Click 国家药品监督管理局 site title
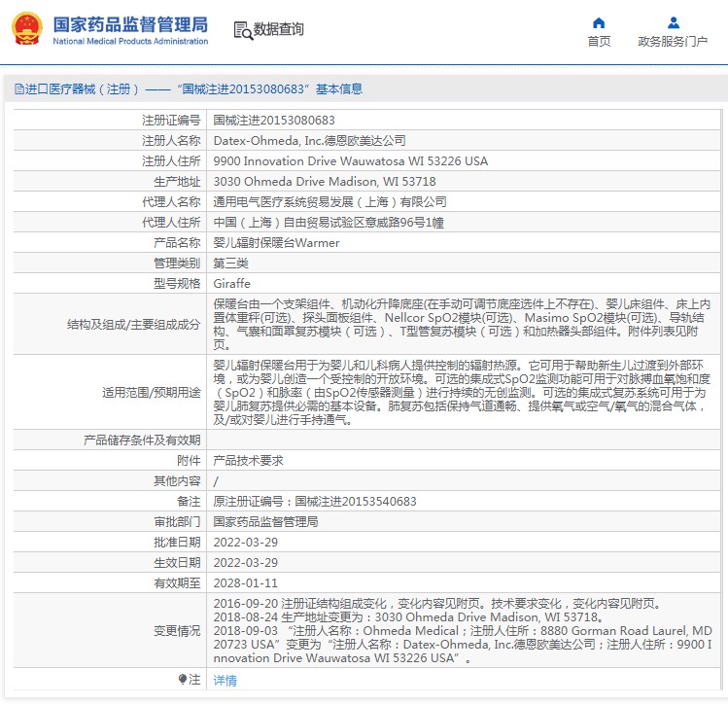728x704 pixels. click(130, 24)
